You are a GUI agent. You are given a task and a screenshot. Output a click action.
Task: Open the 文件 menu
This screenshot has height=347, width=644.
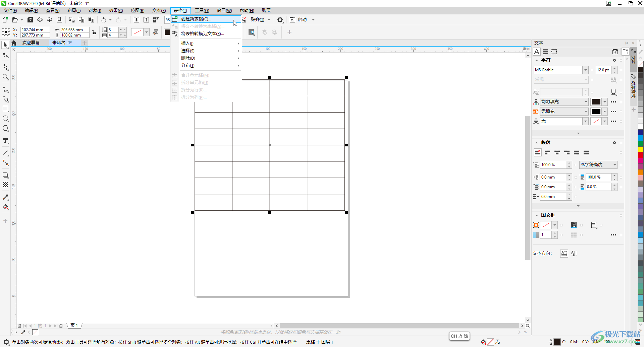pyautogui.click(x=10, y=11)
